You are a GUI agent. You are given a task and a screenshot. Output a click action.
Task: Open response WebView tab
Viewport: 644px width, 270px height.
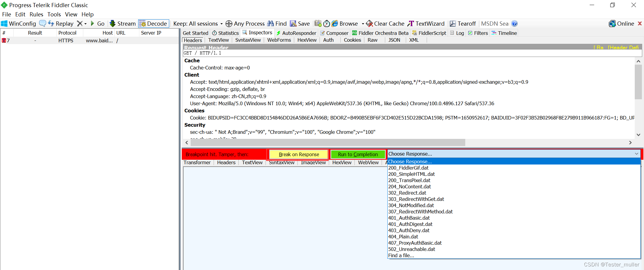pos(368,162)
